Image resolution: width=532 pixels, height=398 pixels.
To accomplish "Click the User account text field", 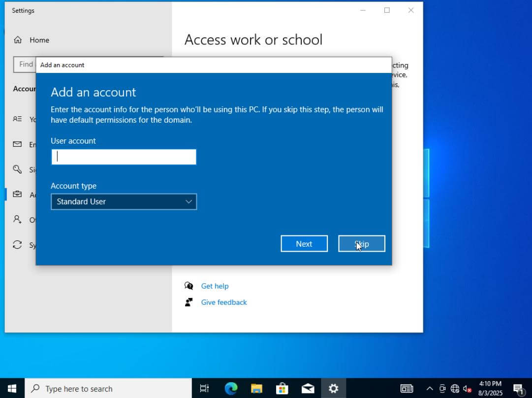I will tap(124, 157).
